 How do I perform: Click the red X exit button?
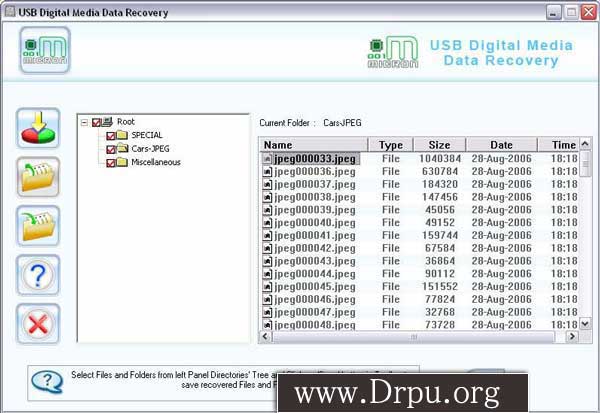pos(38,324)
